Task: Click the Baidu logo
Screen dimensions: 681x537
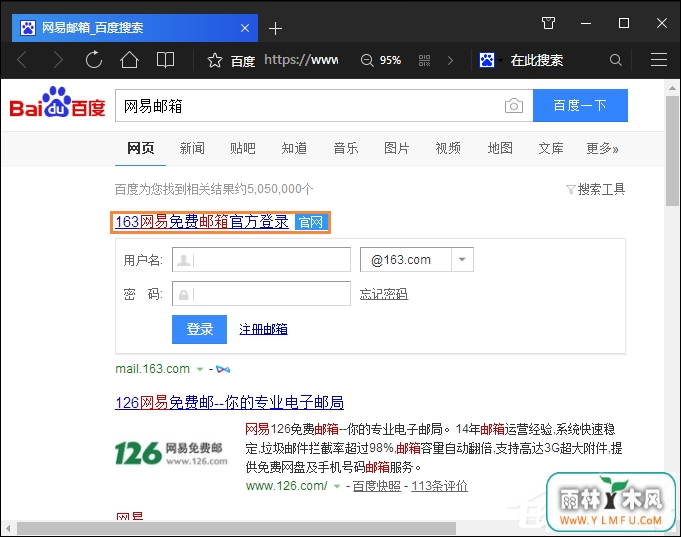Action: [57, 103]
